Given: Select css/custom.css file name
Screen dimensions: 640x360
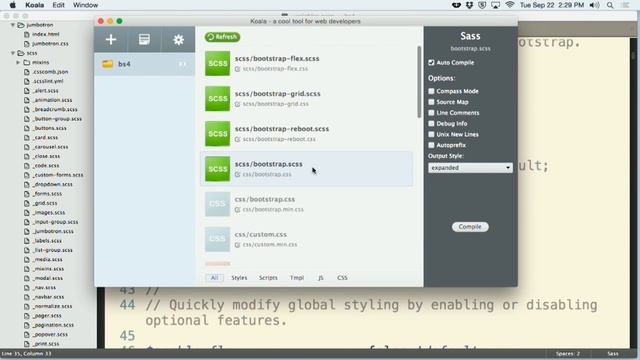Looking at the screenshot, I should pyautogui.click(x=260, y=234).
